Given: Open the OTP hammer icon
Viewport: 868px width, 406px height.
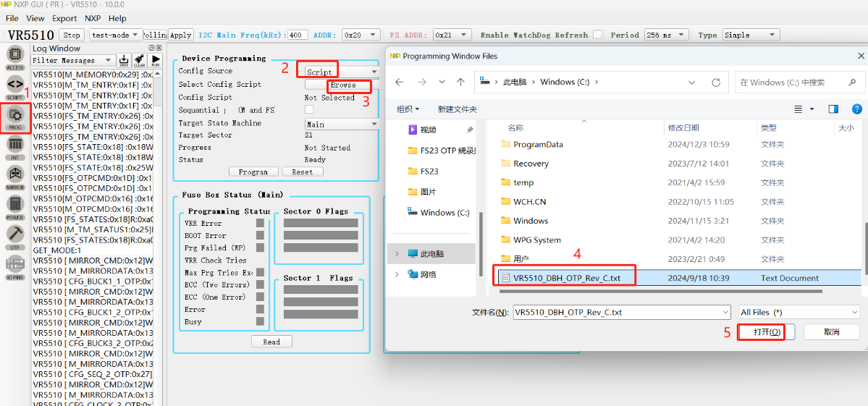Looking at the screenshot, I should (x=15, y=236).
